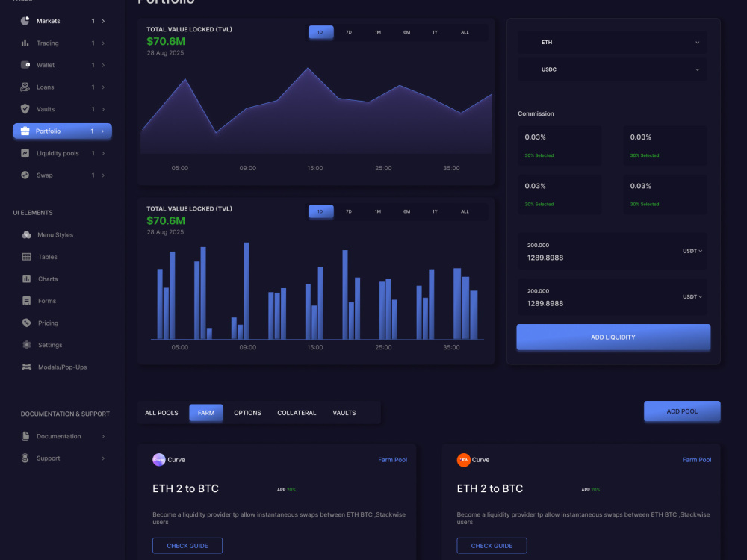Viewport: 747px width, 560px height.
Task: Click the Markets pie chart icon
Action: 25,21
